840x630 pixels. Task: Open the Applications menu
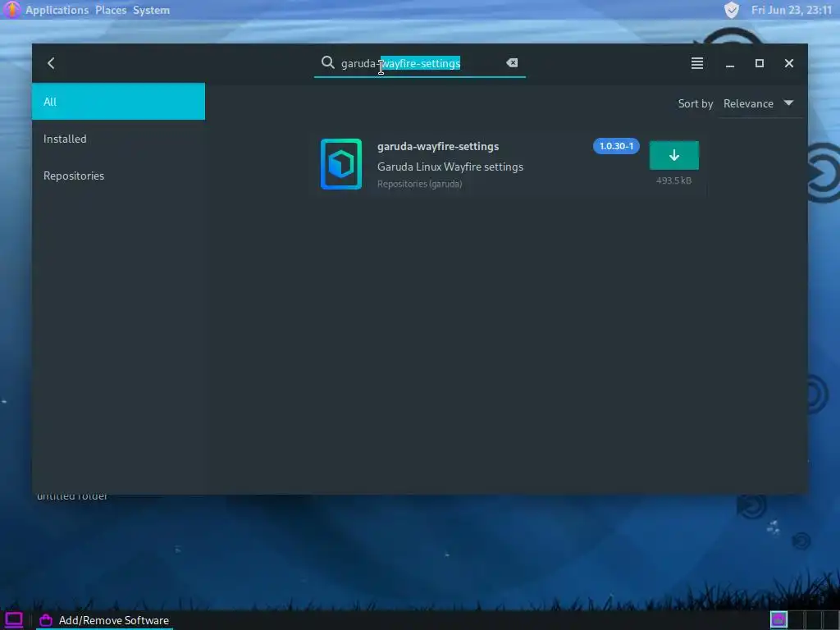(57, 10)
